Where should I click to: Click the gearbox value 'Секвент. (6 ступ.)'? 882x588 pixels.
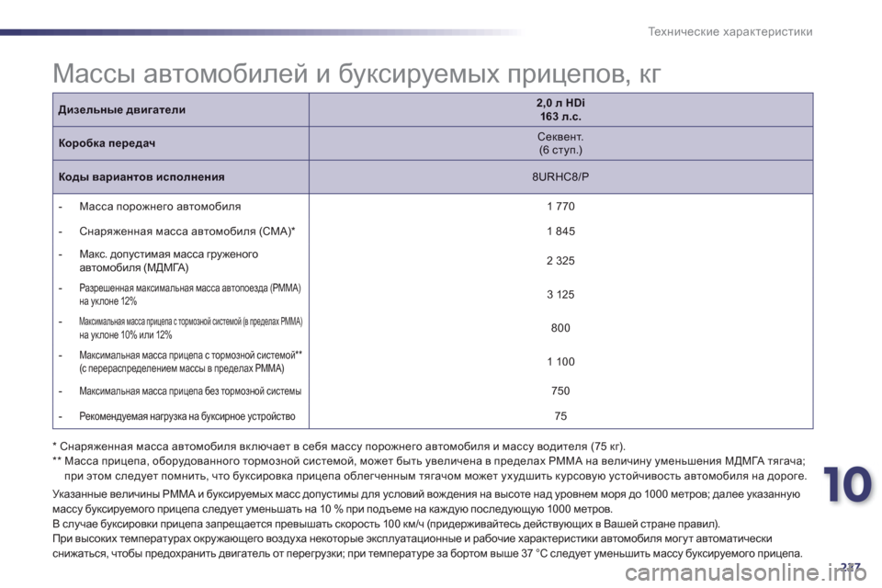[560, 143]
